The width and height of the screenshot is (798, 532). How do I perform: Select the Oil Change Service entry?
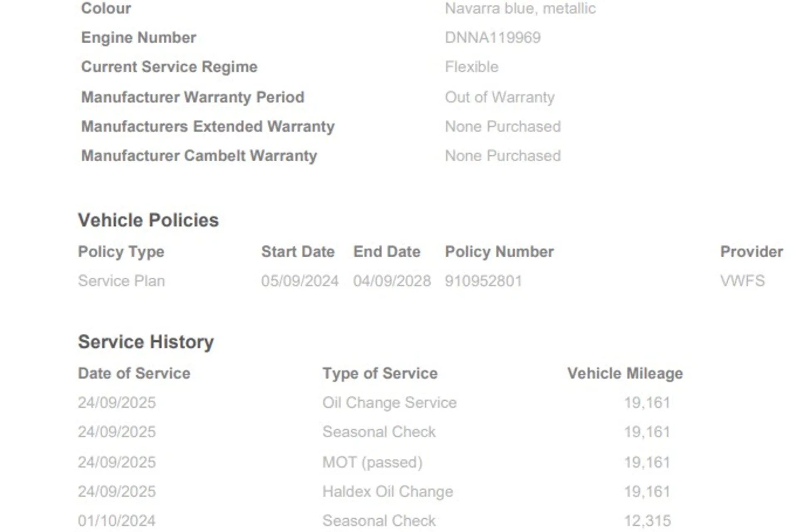(389, 403)
